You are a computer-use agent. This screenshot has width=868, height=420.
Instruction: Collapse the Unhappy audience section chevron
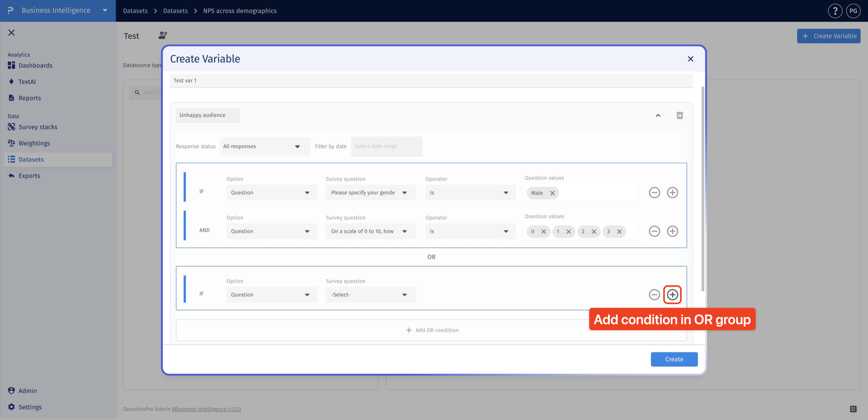pyautogui.click(x=658, y=115)
